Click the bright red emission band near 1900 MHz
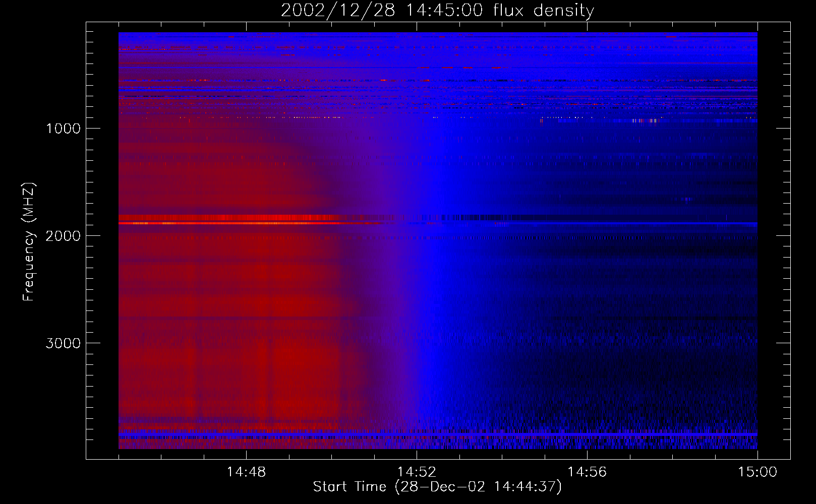The image size is (816, 504). 252,223
